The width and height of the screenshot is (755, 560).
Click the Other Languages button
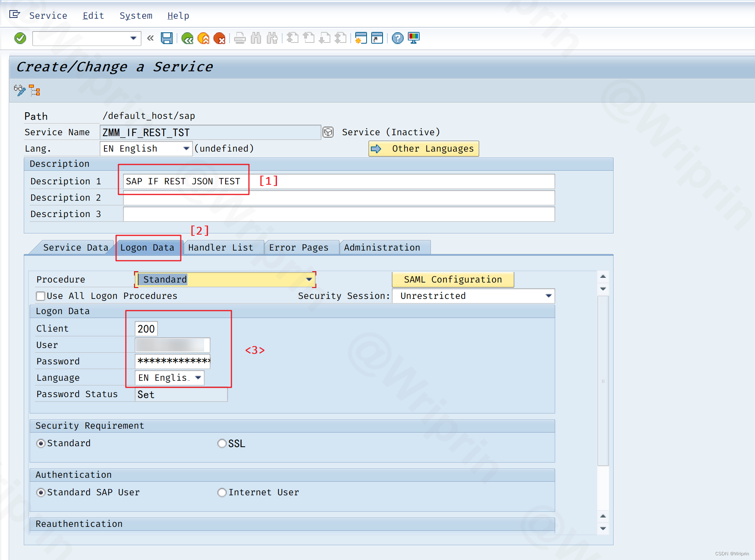click(x=423, y=148)
